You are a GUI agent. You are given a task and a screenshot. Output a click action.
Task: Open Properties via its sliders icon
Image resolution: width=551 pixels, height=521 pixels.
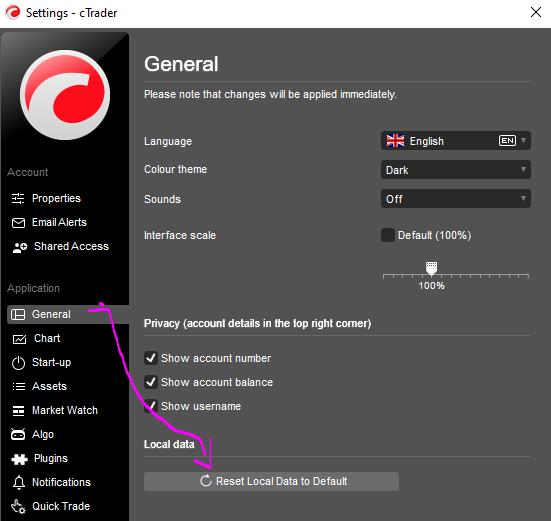click(18, 198)
